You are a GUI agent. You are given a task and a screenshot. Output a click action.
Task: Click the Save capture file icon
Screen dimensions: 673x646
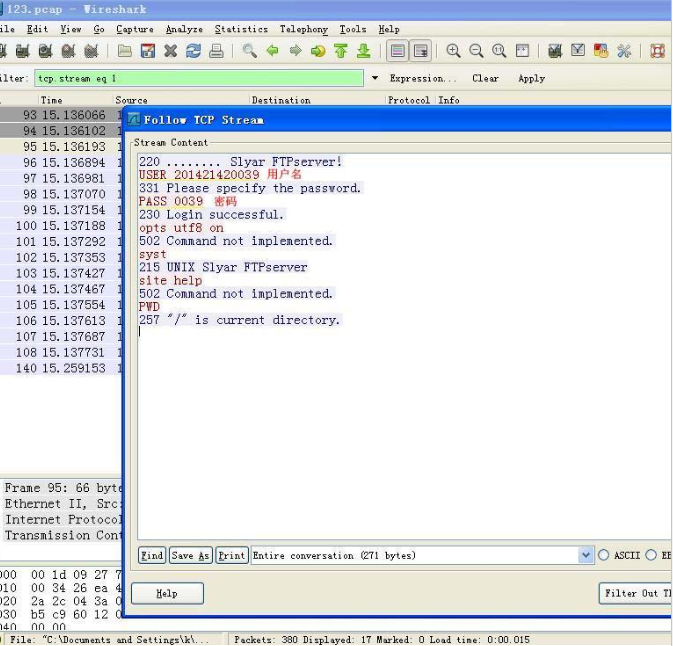click(148, 51)
